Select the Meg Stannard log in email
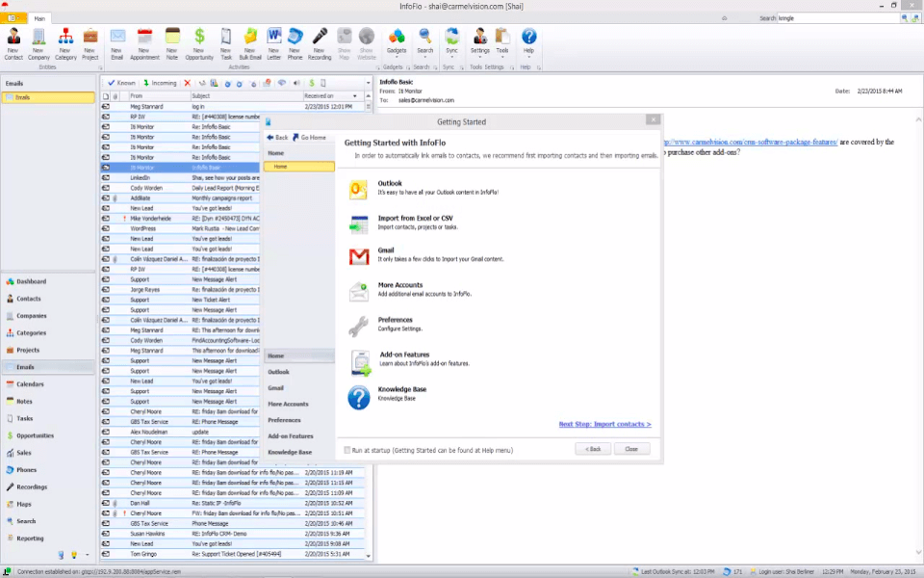 pos(233,107)
